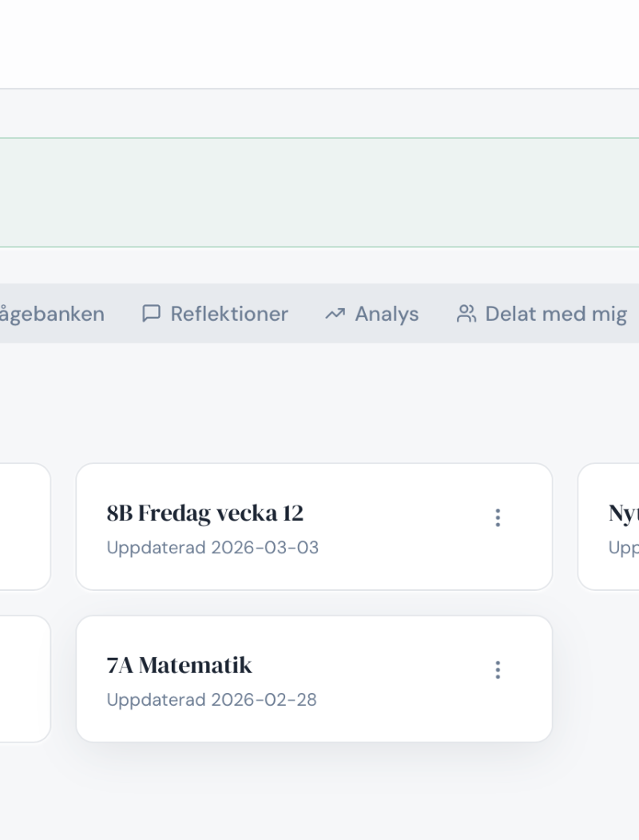
Task: Open options menu for 8B Fredag vecka 12
Action: pyautogui.click(x=498, y=518)
